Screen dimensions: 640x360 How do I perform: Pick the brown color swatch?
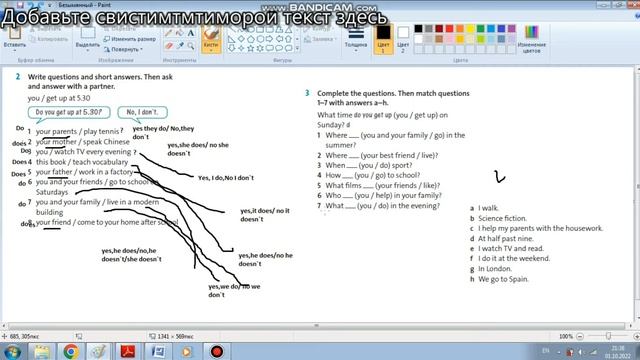pyautogui.click(x=439, y=39)
